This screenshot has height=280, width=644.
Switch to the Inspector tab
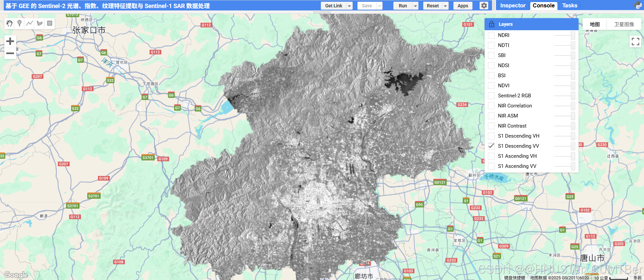coord(513,5)
